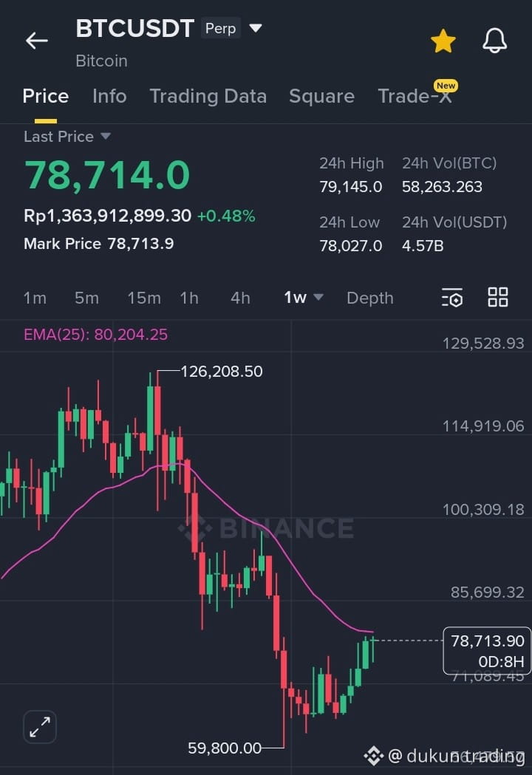
Task: Open price alert bell icon
Action: click(494, 41)
